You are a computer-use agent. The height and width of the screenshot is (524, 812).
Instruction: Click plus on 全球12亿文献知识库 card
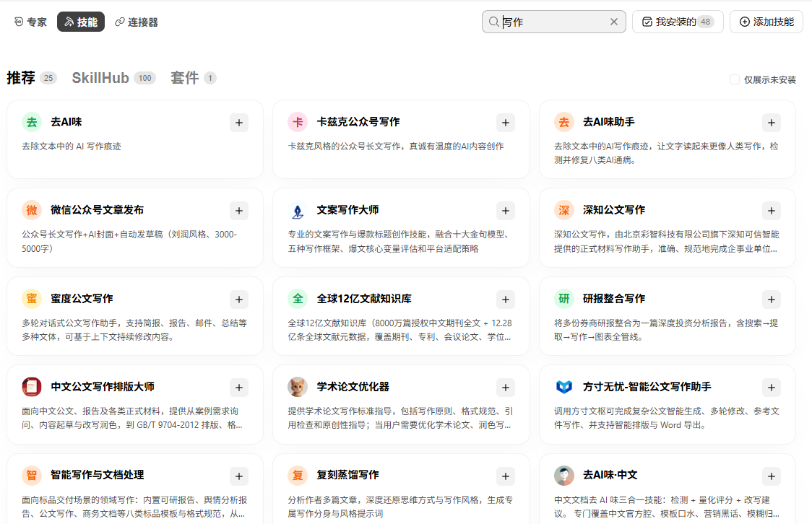coord(506,300)
